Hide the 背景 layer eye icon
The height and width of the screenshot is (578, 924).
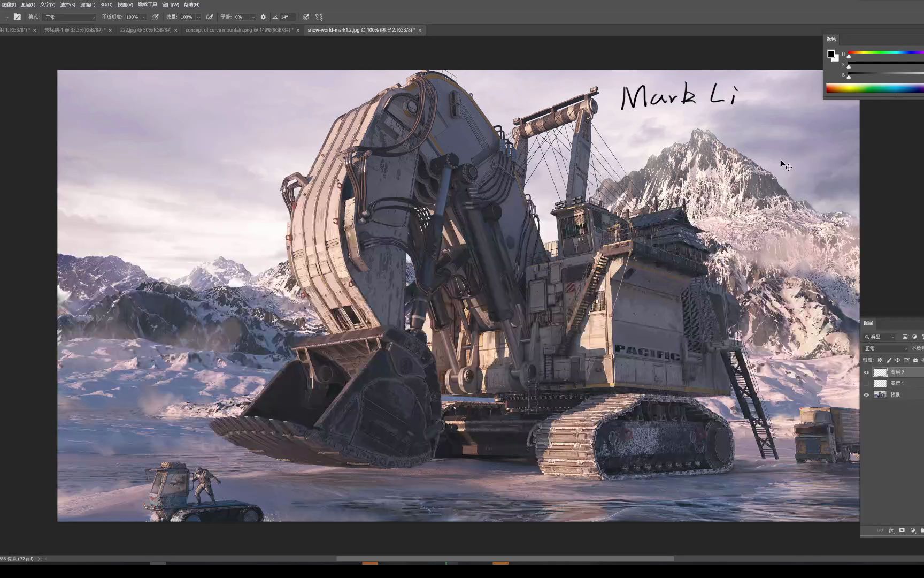[x=867, y=394]
